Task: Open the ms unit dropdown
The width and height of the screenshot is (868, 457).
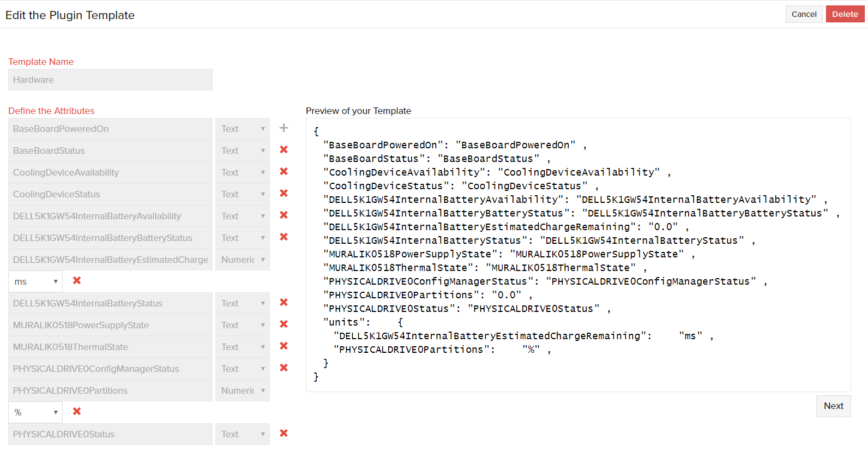Action: (35, 281)
